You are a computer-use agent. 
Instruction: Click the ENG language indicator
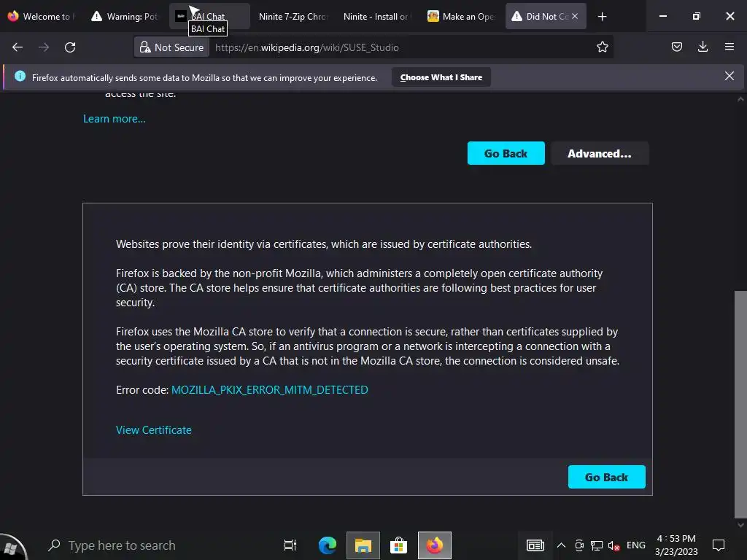pos(636,545)
